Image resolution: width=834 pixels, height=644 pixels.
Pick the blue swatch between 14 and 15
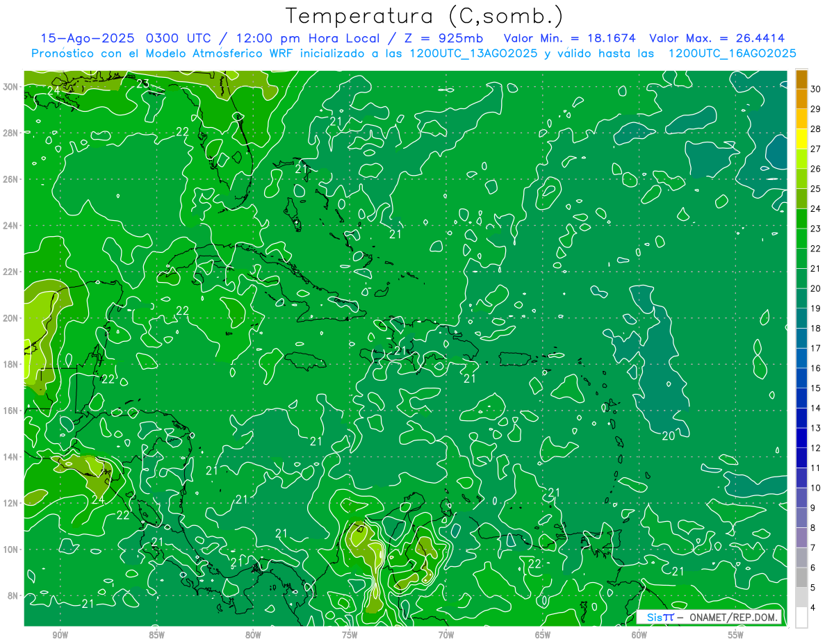(x=801, y=398)
